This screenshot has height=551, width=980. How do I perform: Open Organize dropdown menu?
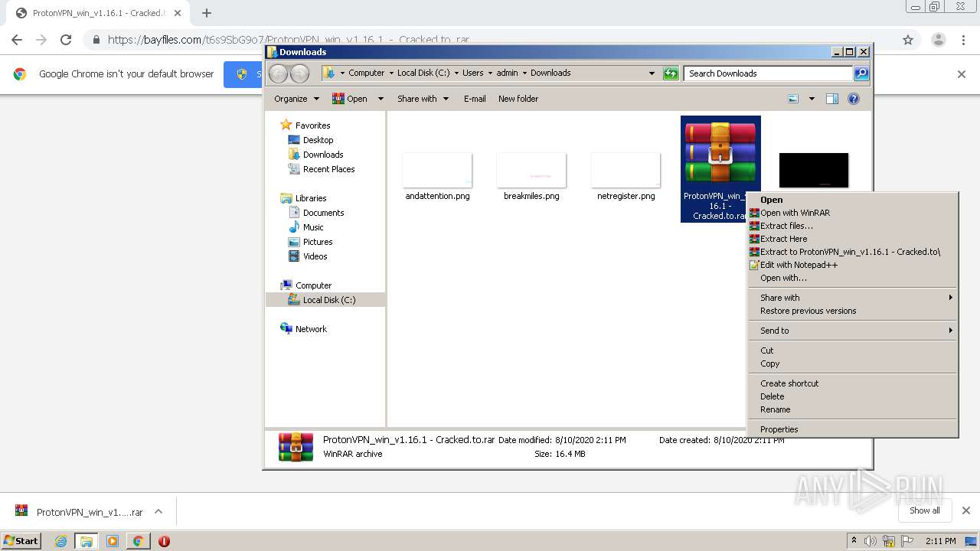tap(296, 99)
